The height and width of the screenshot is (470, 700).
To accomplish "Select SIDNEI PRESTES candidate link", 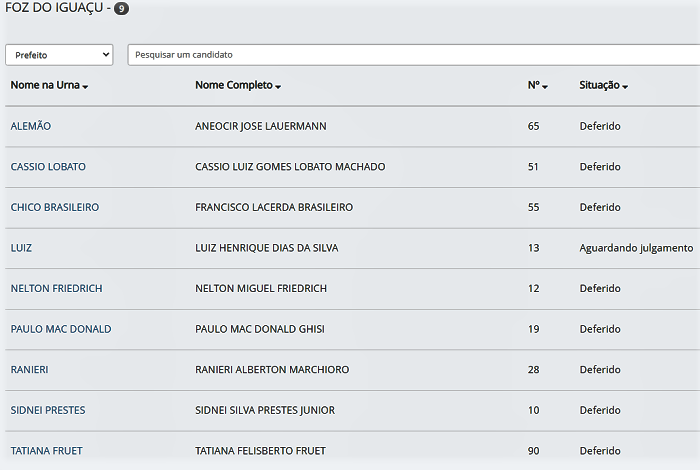I will pyautogui.click(x=48, y=410).
